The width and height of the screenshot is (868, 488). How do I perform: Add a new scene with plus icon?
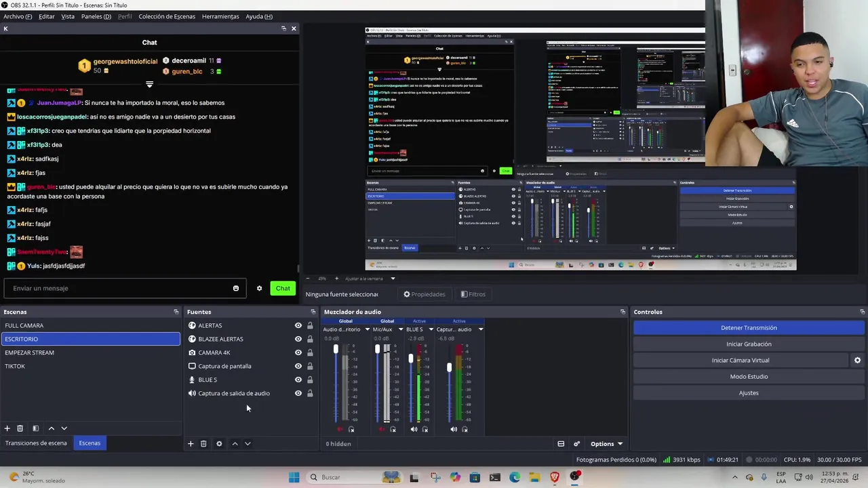pos(7,428)
